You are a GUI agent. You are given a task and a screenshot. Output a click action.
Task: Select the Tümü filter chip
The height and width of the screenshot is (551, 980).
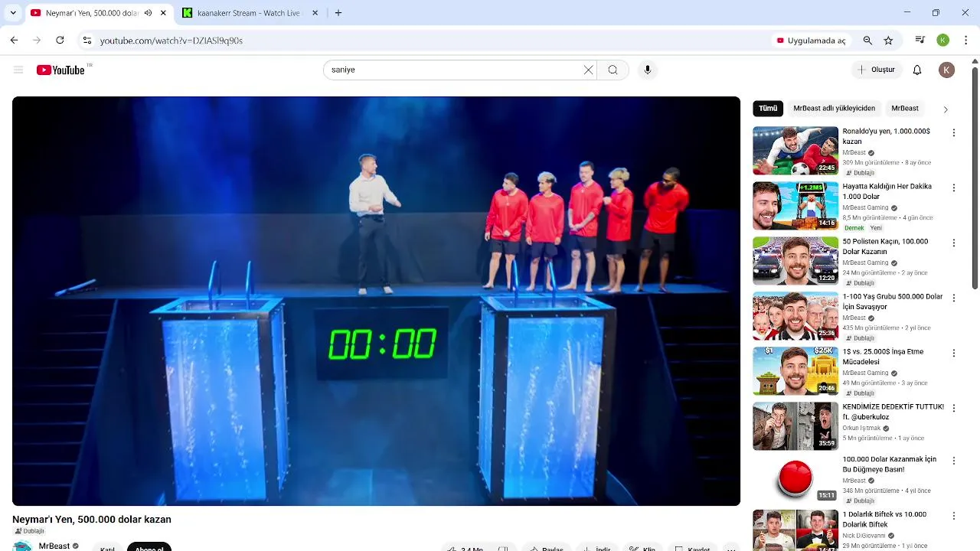click(768, 109)
